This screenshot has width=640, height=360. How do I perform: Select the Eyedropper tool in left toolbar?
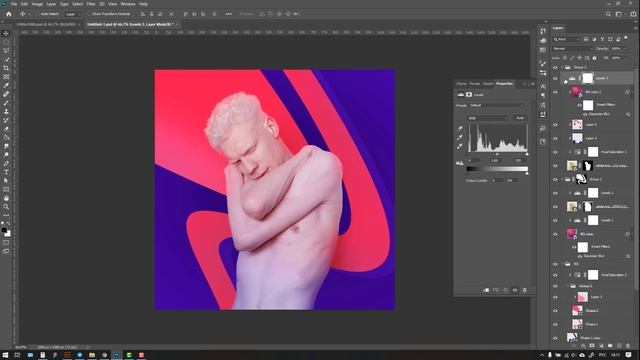pos(6,85)
